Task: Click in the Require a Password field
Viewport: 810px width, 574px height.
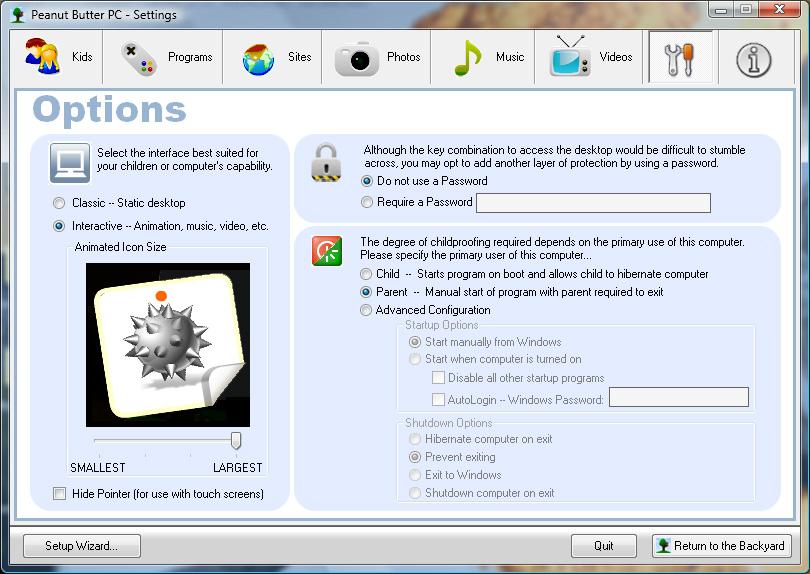Action: [x=593, y=203]
